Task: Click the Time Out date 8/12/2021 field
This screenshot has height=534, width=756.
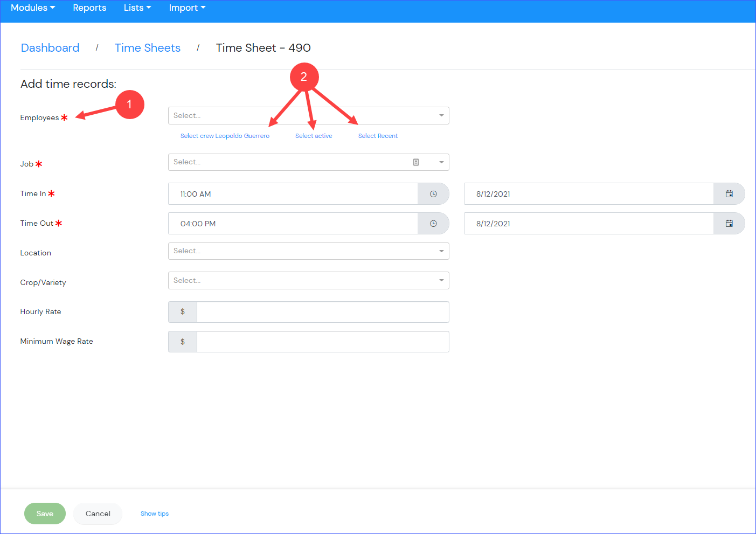Action: 589,224
